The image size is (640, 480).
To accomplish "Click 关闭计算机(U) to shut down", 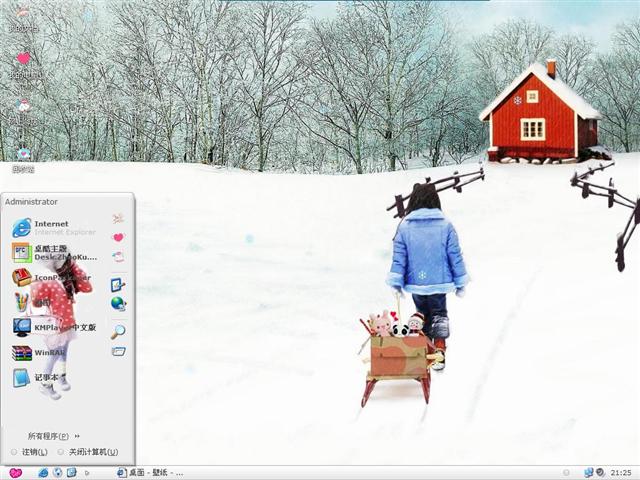I will tap(88, 452).
